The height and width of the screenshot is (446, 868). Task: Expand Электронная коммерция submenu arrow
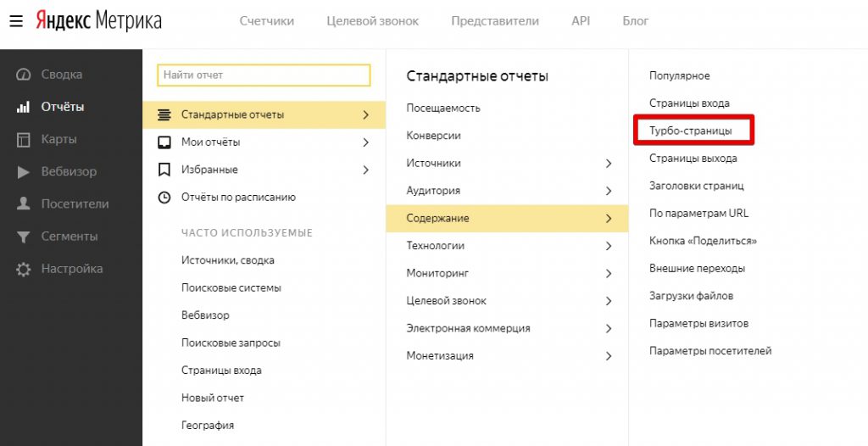point(608,328)
